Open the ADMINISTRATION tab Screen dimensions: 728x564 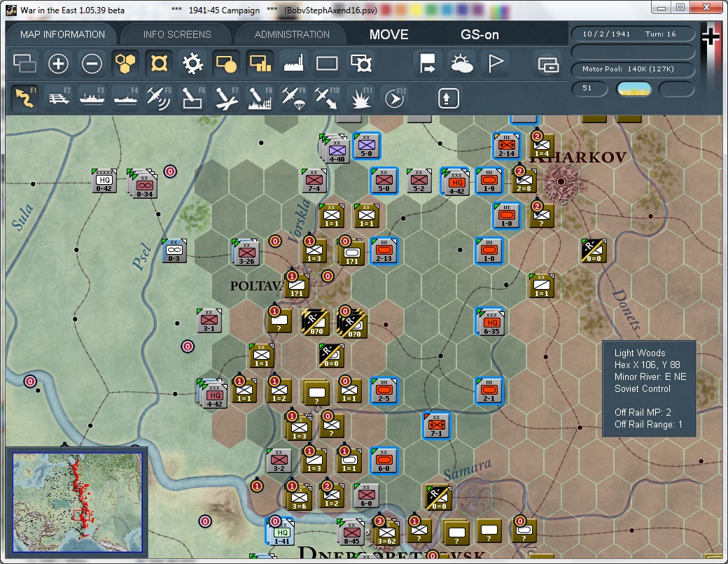(x=292, y=34)
